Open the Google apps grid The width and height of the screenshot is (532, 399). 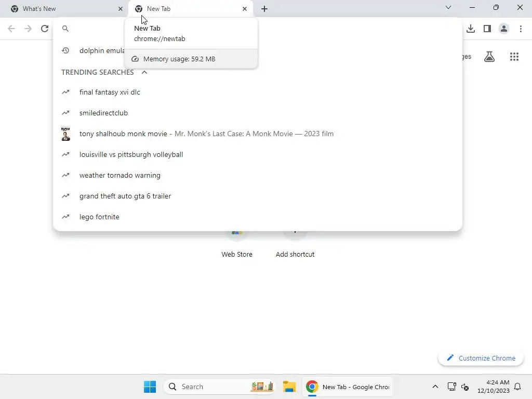tap(514, 57)
